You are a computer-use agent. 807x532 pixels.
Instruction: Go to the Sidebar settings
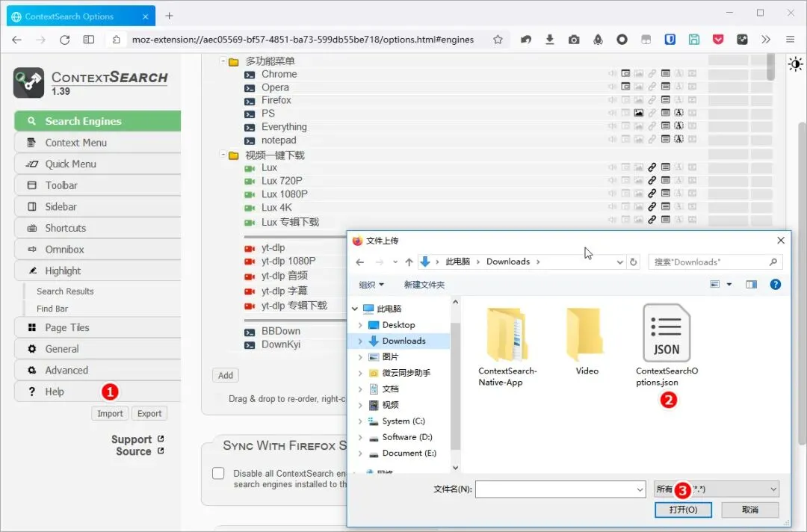[x=98, y=207]
